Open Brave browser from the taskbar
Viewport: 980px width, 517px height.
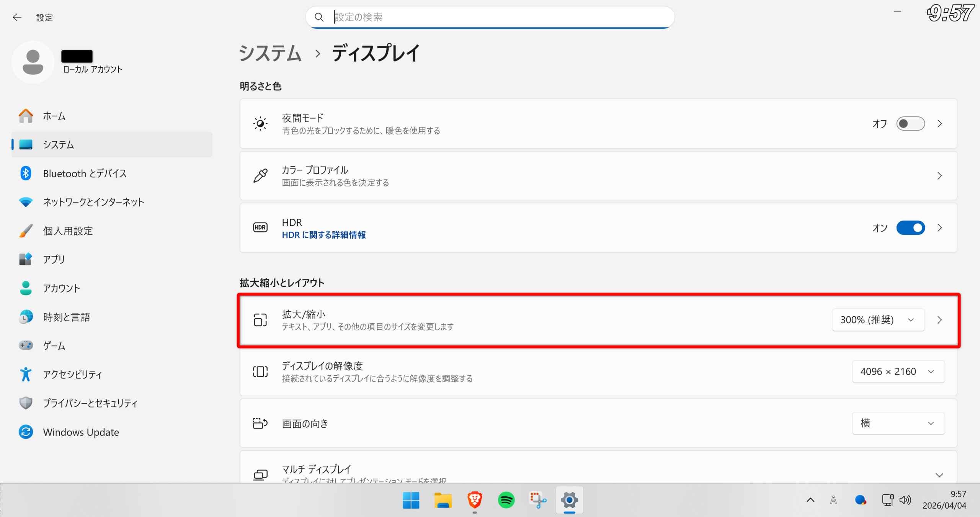pyautogui.click(x=474, y=500)
